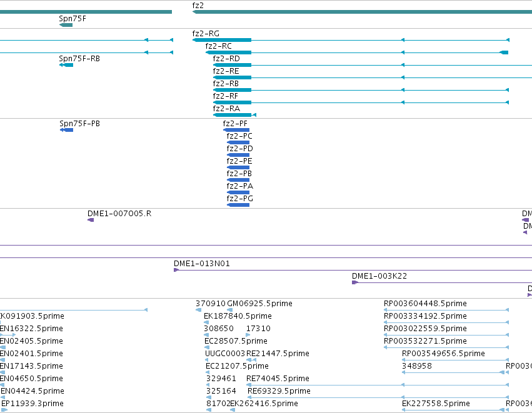Viewport: 532px width, 413px height.
Task: Select the EN17143.5prime EST
Action: [3, 372]
